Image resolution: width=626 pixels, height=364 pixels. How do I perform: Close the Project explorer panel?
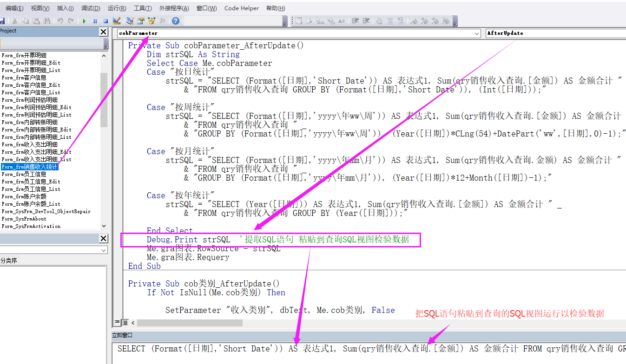pyautogui.click(x=104, y=32)
